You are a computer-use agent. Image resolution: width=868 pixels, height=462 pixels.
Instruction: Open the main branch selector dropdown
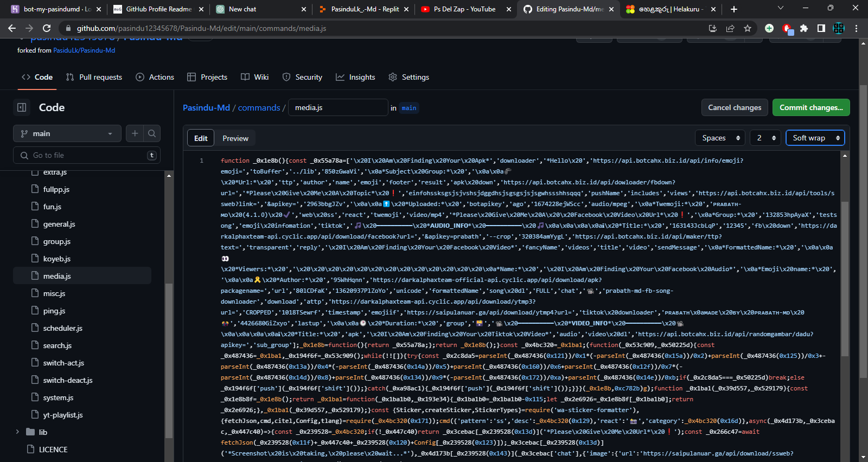click(x=67, y=133)
